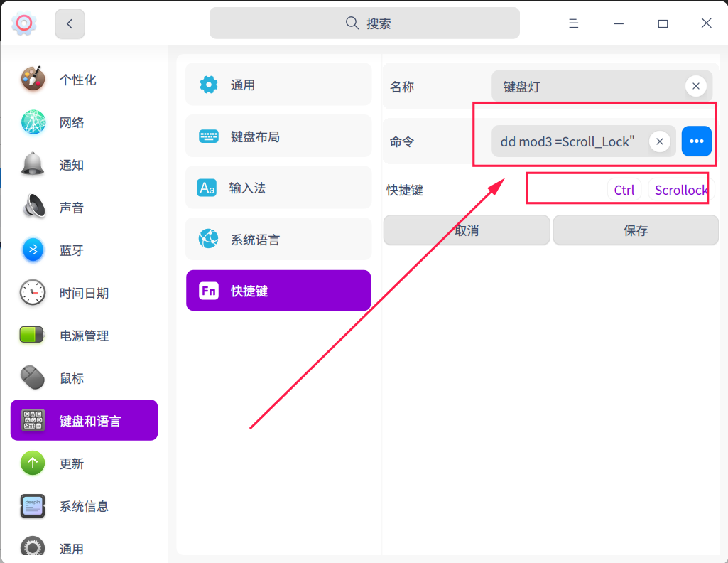
Task: Click the Ctrl shortcut key chip
Action: [624, 190]
